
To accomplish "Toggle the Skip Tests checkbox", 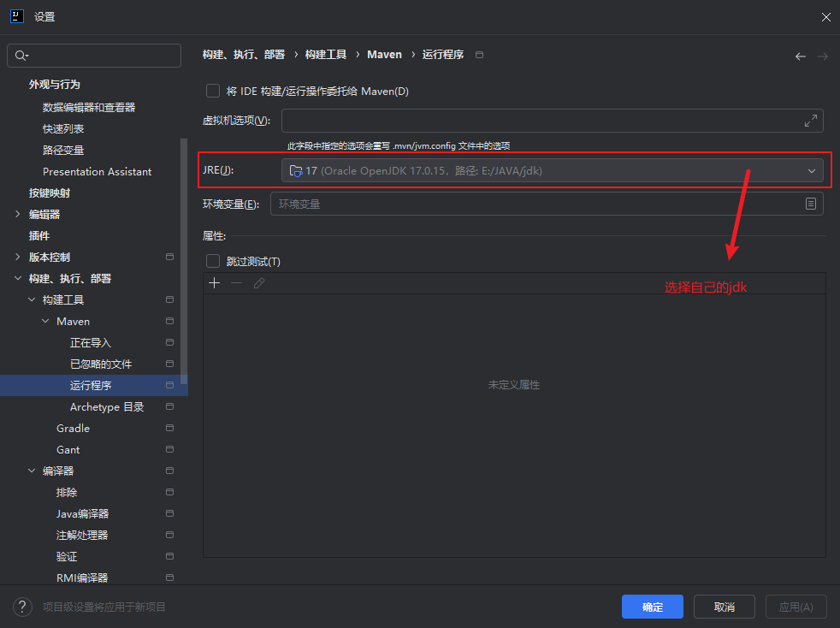I will pyautogui.click(x=213, y=262).
